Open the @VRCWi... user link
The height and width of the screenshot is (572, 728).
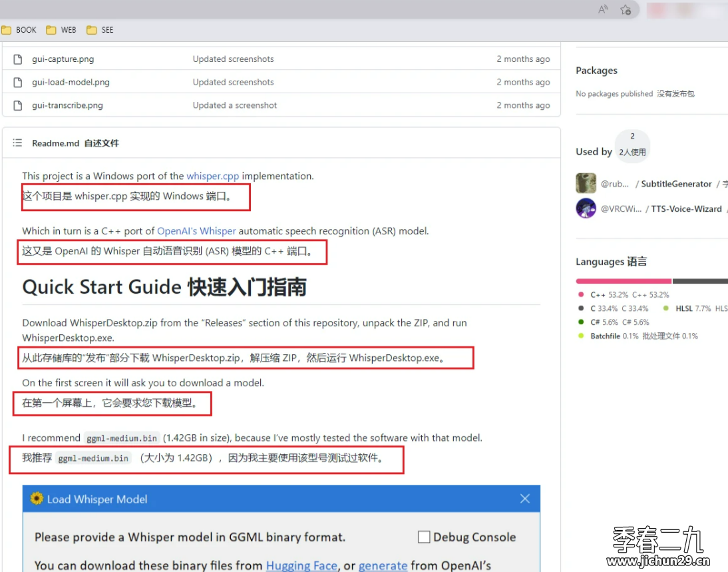tap(622, 209)
